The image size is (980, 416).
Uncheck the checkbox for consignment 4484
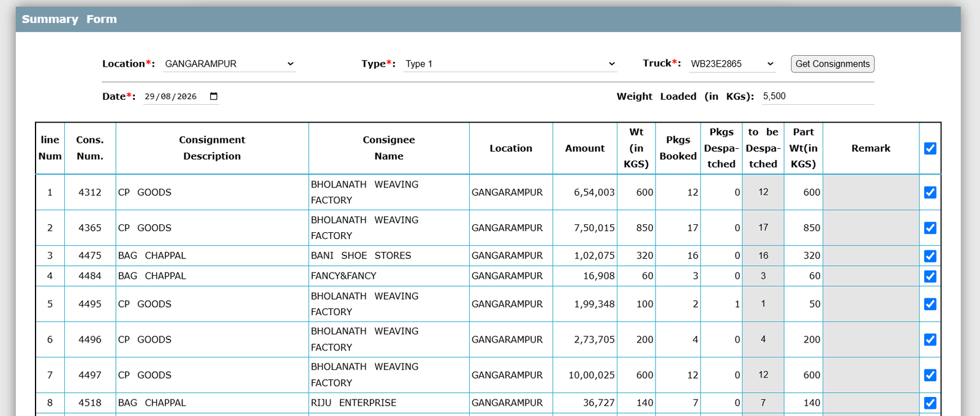pyautogui.click(x=930, y=276)
